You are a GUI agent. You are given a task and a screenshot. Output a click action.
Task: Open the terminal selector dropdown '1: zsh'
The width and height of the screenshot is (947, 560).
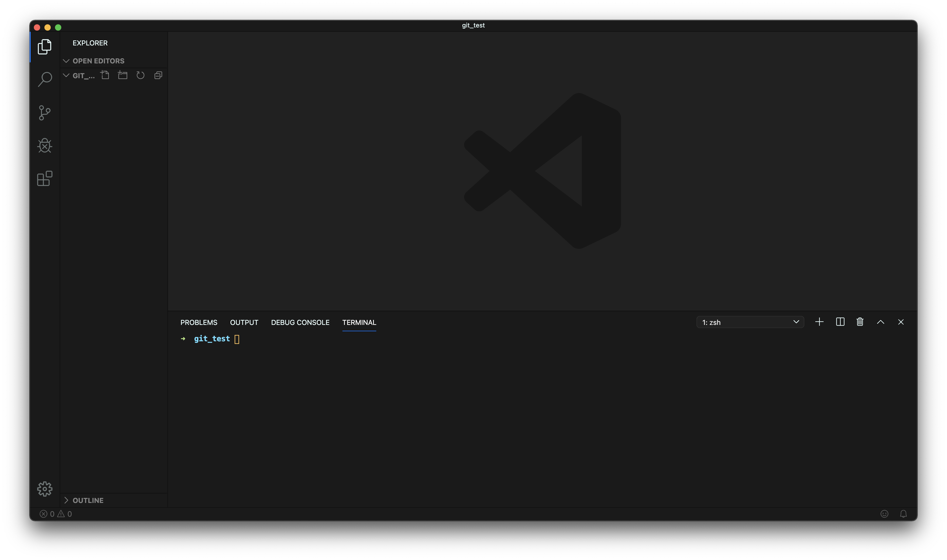tap(750, 322)
